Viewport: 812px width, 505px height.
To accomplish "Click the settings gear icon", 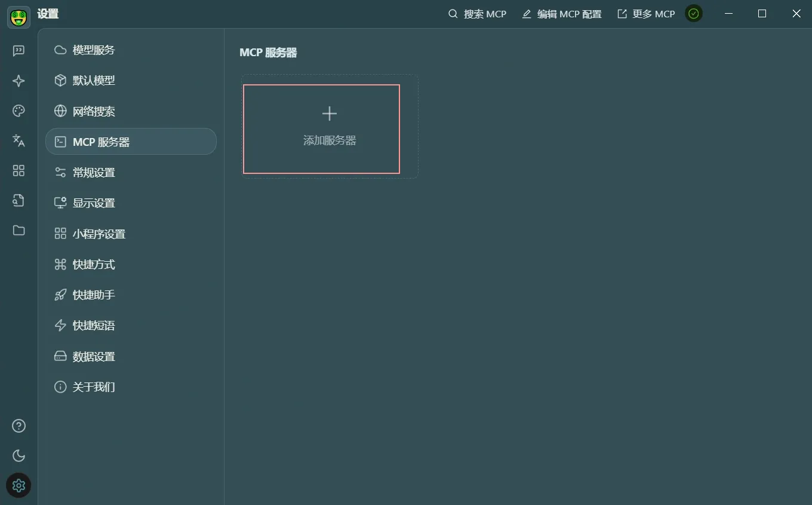I will pyautogui.click(x=19, y=485).
